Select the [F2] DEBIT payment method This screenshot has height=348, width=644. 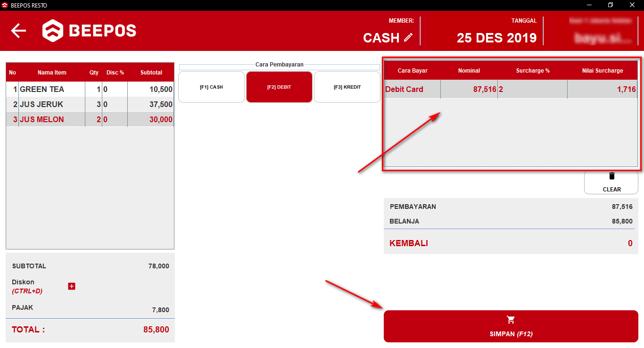tap(279, 87)
